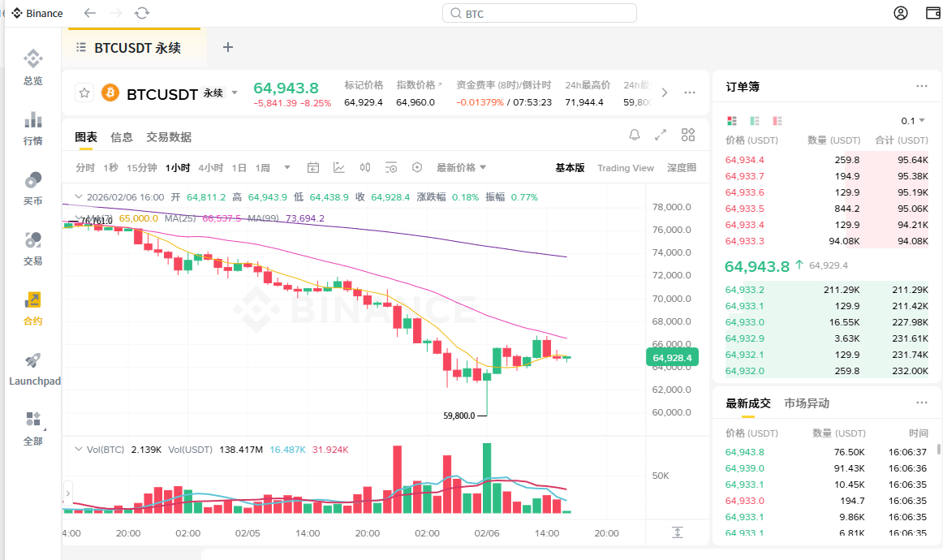Click the 指数价格 index price link

pyautogui.click(x=419, y=85)
